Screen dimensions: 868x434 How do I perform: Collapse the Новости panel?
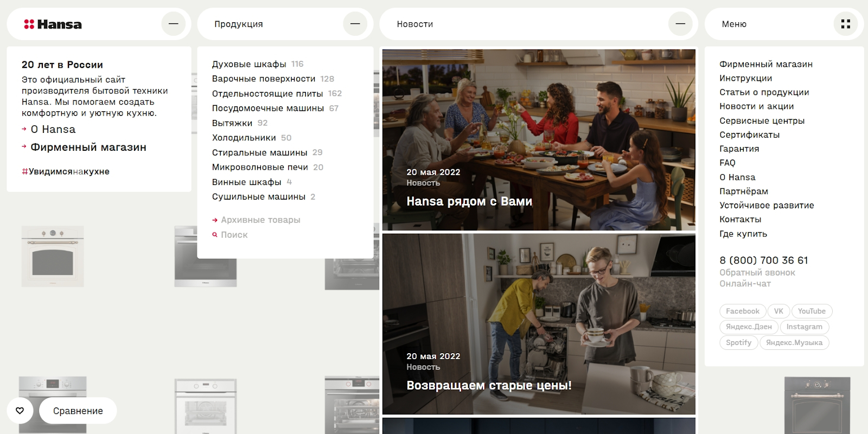pyautogui.click(x=680, y=24)
